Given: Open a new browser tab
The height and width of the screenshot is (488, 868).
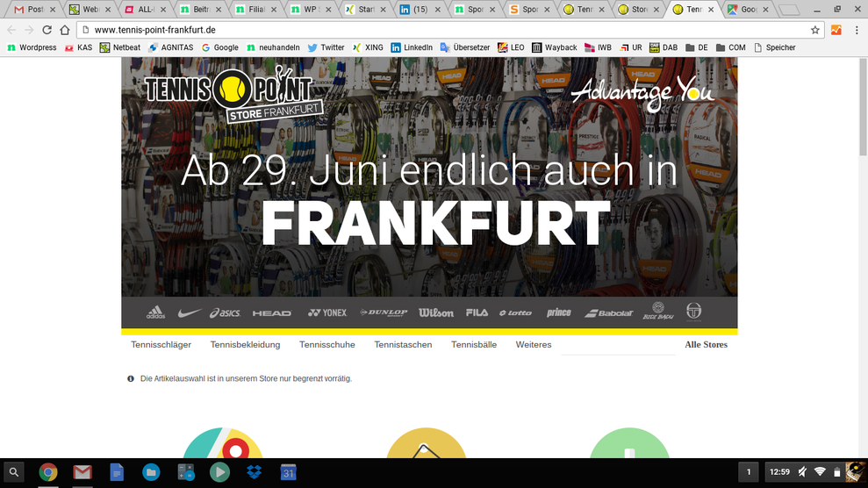Looking at the screenshot, I should (x=789, y=10).
